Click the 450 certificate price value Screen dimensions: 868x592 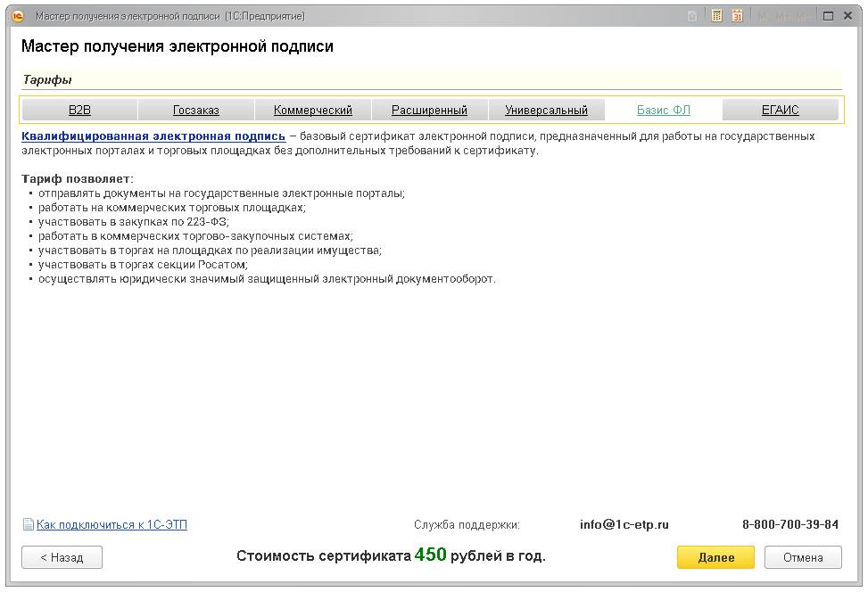tap(430, 555)
